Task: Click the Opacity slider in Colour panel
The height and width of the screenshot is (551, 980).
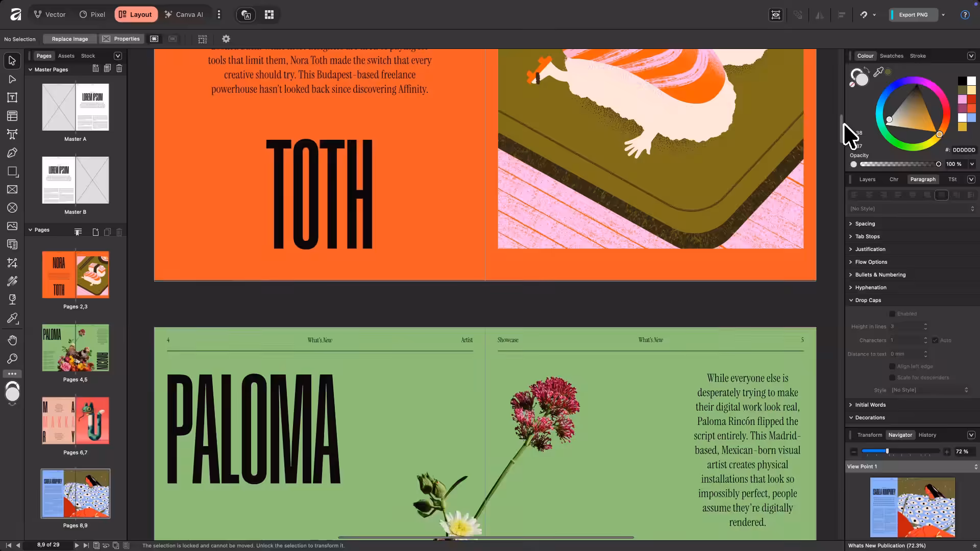Action: point(900,164)
